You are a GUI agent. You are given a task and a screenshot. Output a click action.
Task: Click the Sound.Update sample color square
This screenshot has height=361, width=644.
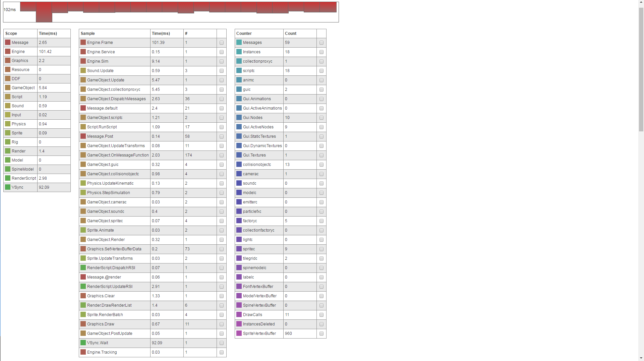(x=83, y=71)
